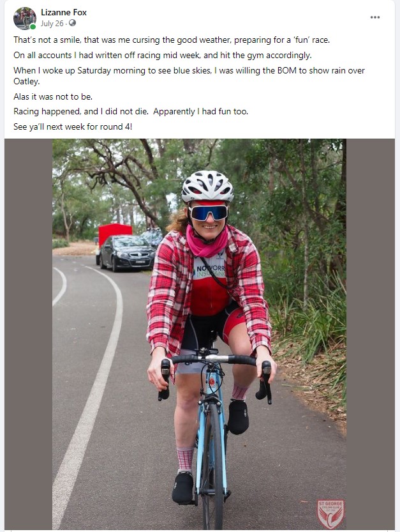This screenshot has width=400, height=532.
Task: Click the public globe privacy icon
Action: point(72,23)
